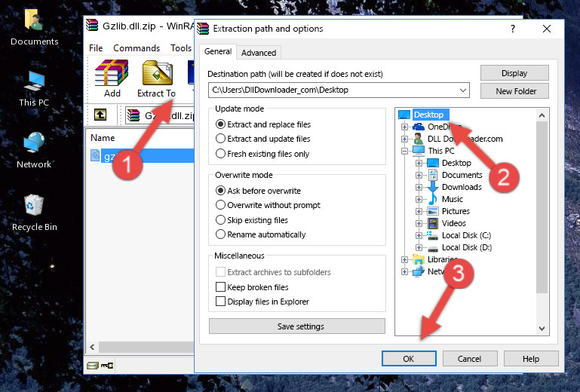This screenshot has width=580, height=392.
Task: Click the OK button
Action: [409, 359]
